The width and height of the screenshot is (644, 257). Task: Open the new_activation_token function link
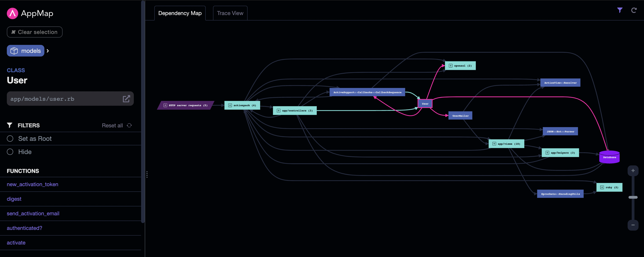[x=33, y=184]
